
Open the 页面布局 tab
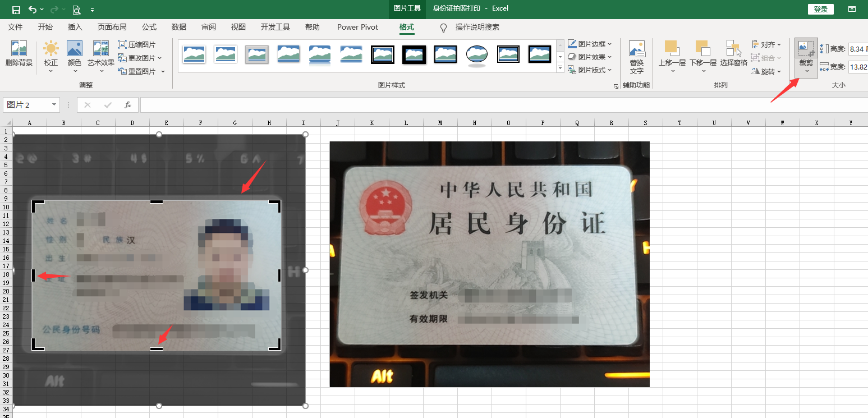pyautogui.click(x=112, y=27)
